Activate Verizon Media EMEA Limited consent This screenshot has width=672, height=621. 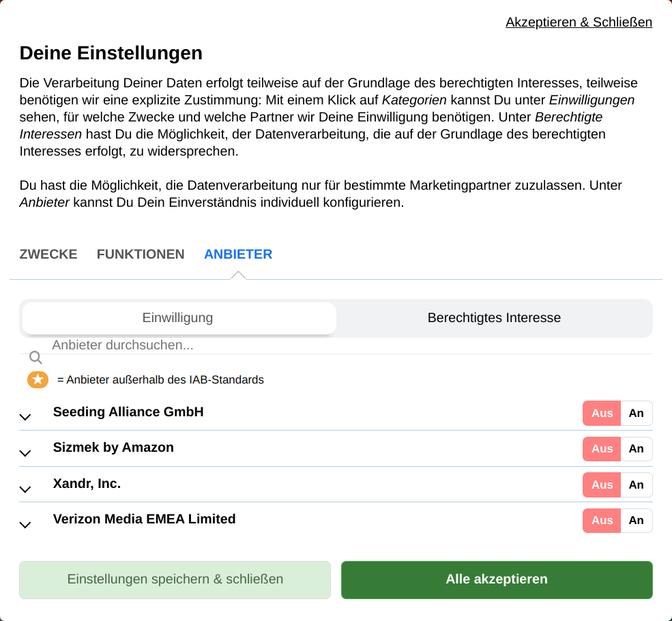637,521
